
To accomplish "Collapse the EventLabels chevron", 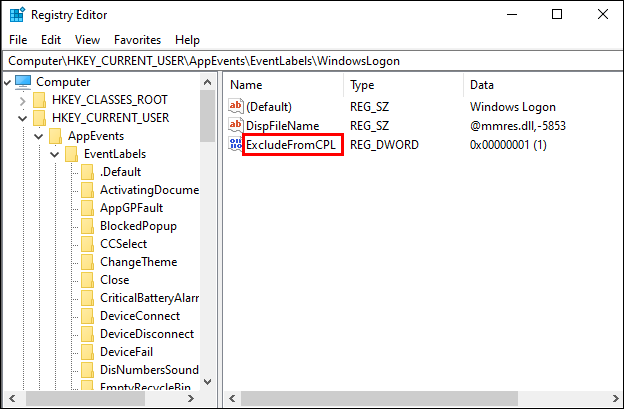I will (55, 154).
